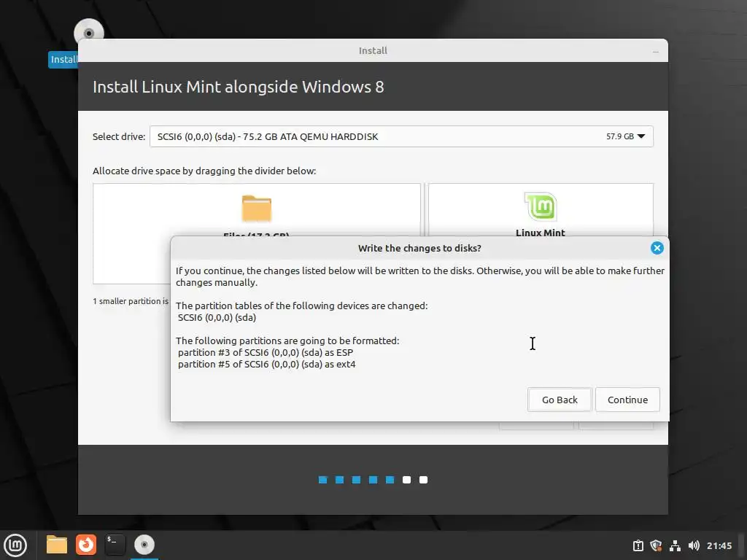The width and height of the screenshot is (747, 560).
Task: Open the volume control tray icon
Action: coord(694,545)
